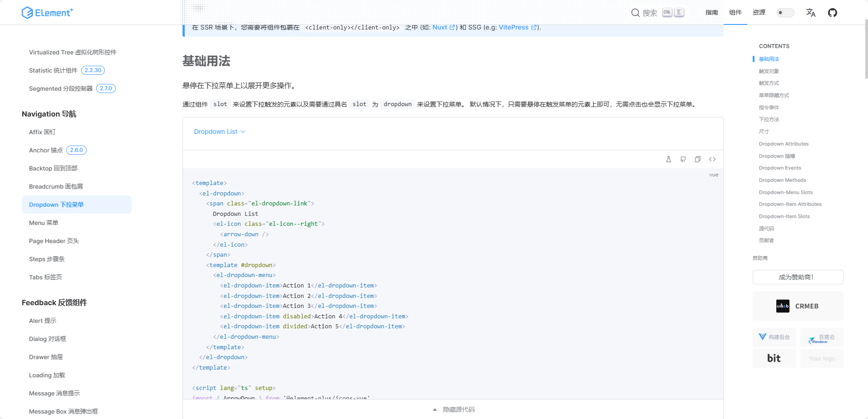Copy the example code with the copy icon
Viewport: 868px width, 419px height.
[x=698, y=159]
